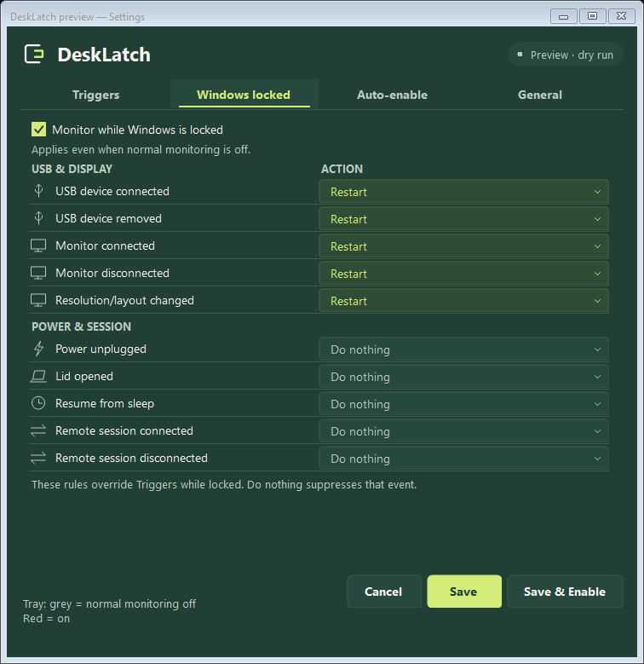The image size is (644, 664).
Task: Open the action dropdown for Lid opened
Action: pyautogui.click(x=463, y=377)
